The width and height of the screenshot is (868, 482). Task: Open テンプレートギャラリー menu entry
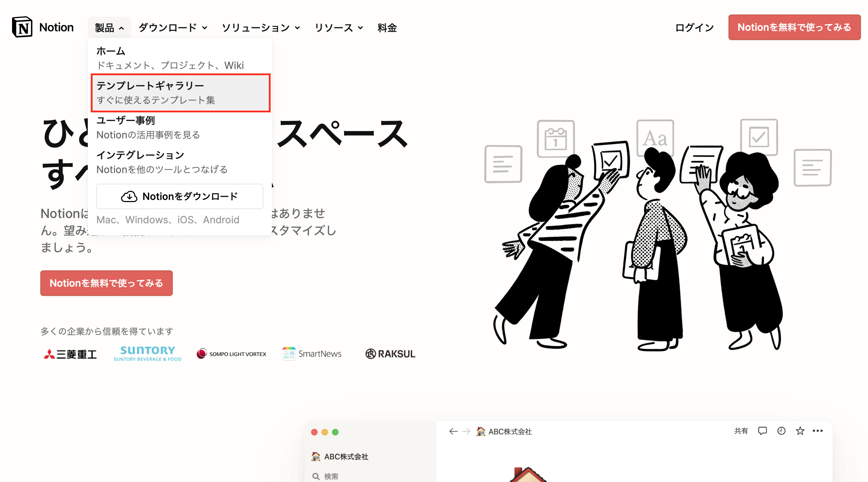click(x=181, y=93)
